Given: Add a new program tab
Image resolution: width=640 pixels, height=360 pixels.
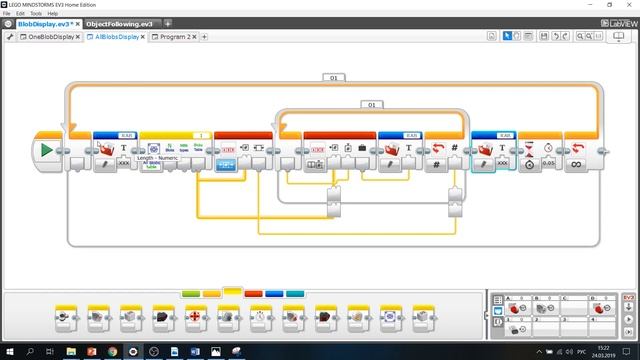Looking at the screenshot, I should 204,37.
